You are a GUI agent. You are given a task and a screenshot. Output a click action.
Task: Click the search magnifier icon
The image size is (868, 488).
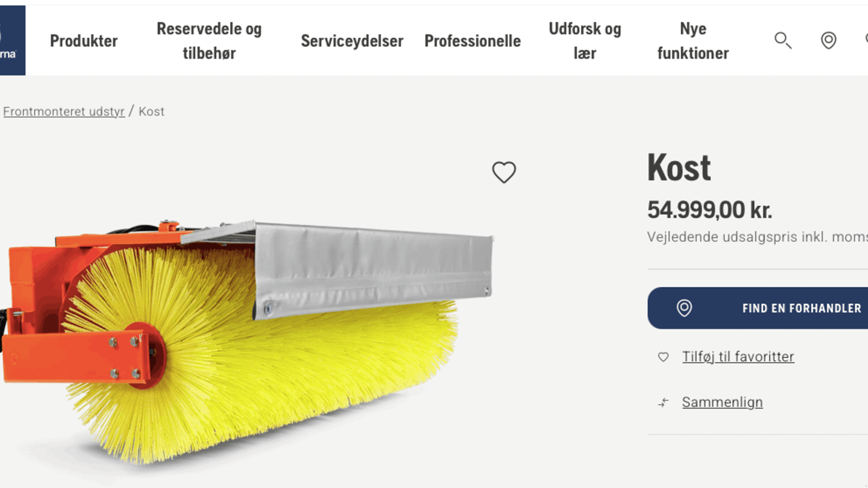[783, 40]
